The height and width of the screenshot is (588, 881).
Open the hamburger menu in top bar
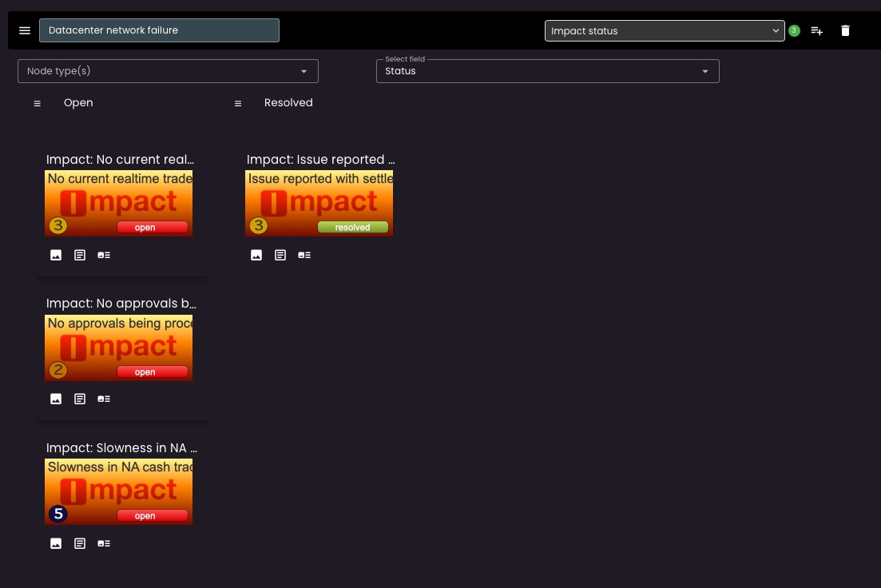point(25,30)
